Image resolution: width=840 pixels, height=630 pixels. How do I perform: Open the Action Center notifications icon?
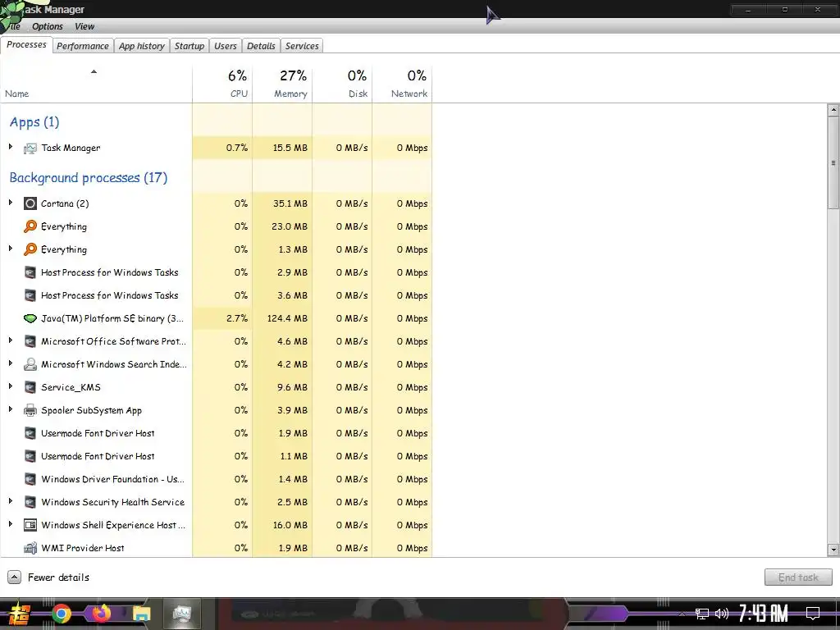tap(813, 614)
